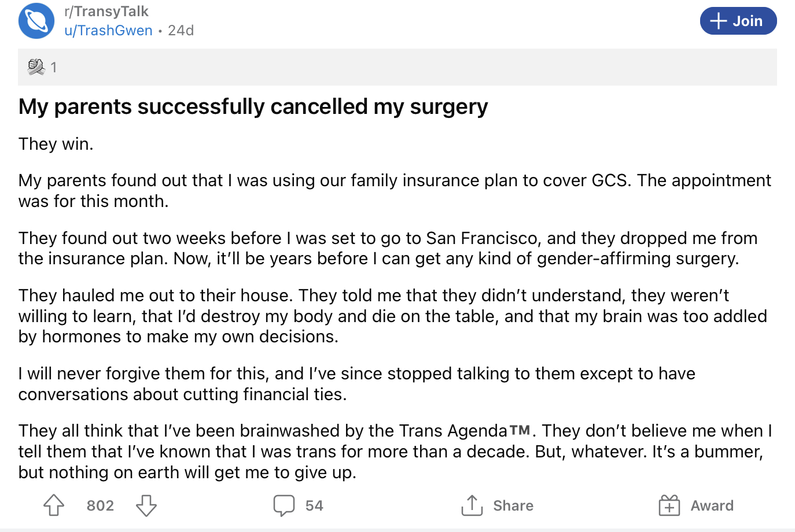Image resolution: width=795 pixels, height=532 pixels.
Task: Downvote the post with the down arrow
Action: click(146, 505)
